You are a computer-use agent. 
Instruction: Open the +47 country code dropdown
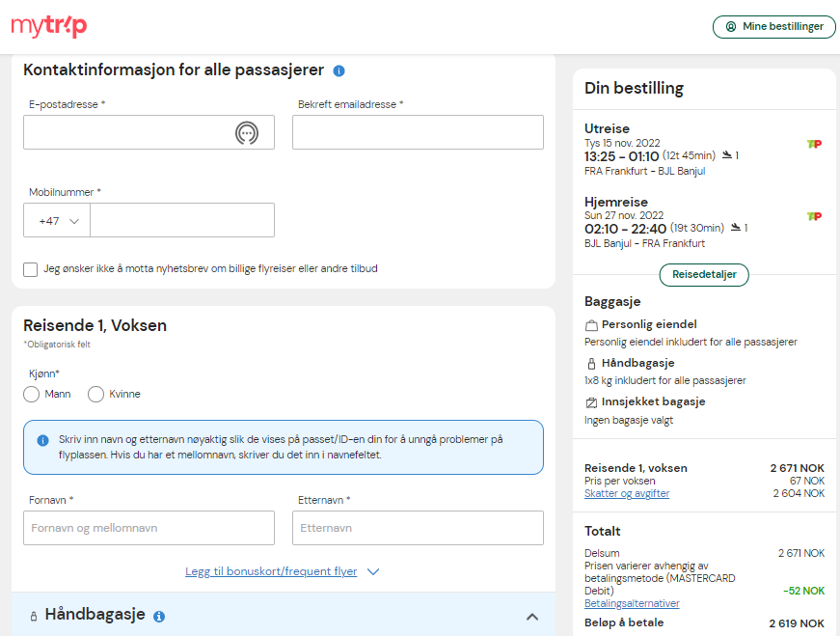tap(57, 220)
